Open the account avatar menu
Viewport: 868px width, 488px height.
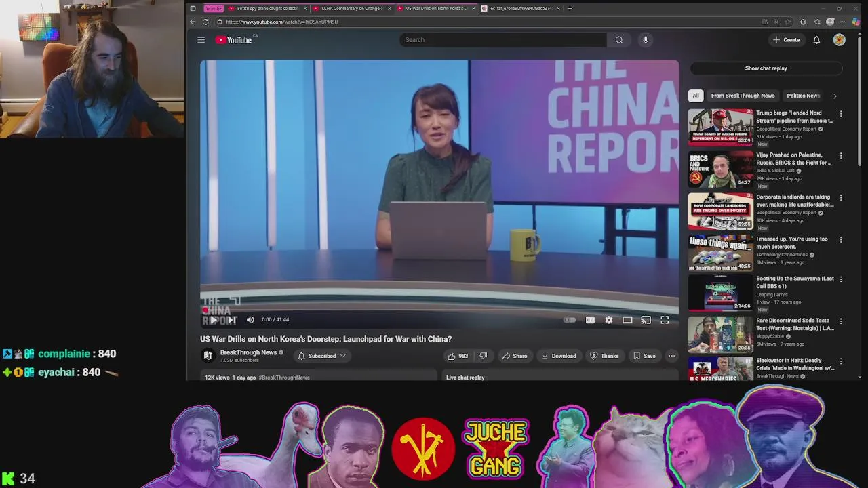(840, 40)
